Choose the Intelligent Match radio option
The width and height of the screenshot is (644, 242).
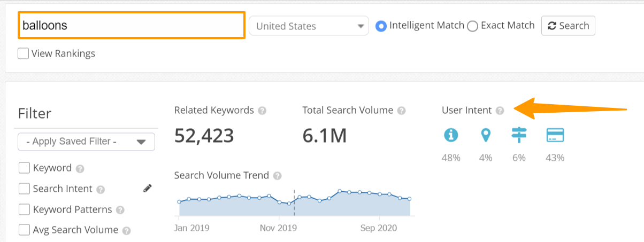(x=381, y=26)
